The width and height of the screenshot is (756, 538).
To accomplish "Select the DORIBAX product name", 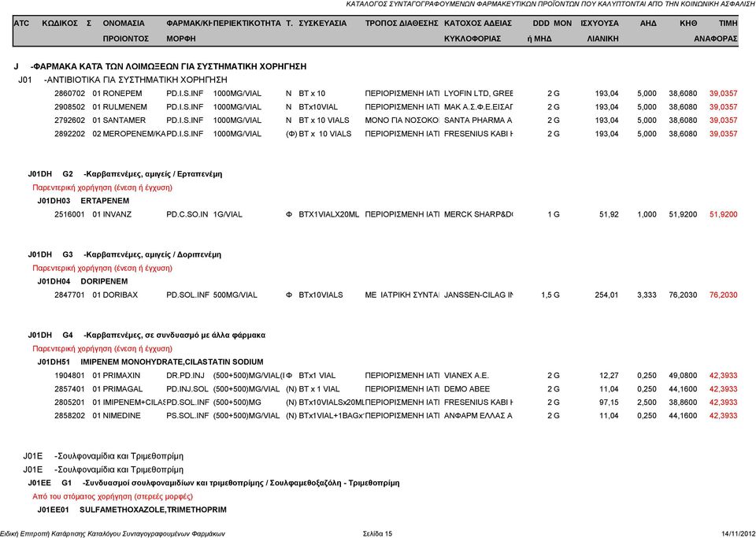I will (120, 295).
